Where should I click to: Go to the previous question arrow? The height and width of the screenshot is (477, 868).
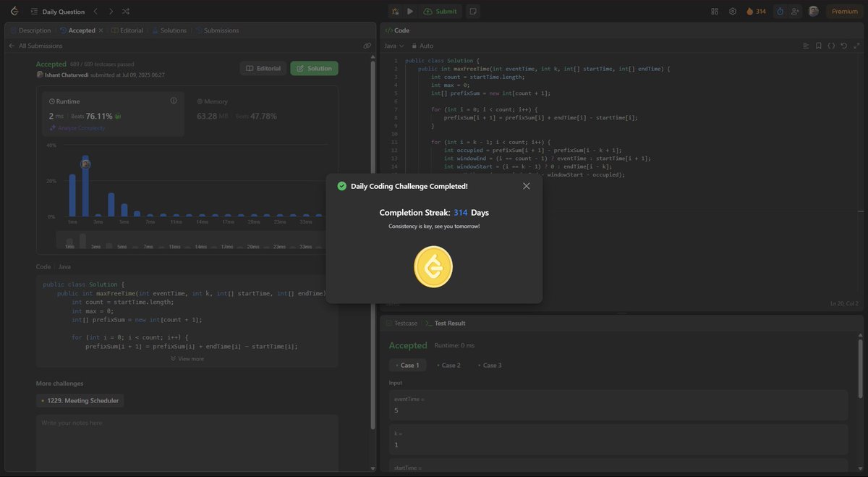point(95,12)
